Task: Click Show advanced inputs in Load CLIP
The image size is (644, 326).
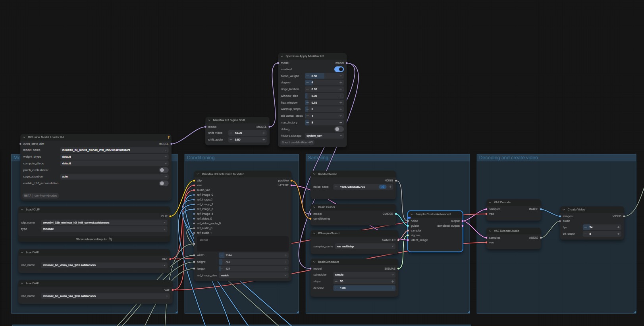Action: click(94, 239)
